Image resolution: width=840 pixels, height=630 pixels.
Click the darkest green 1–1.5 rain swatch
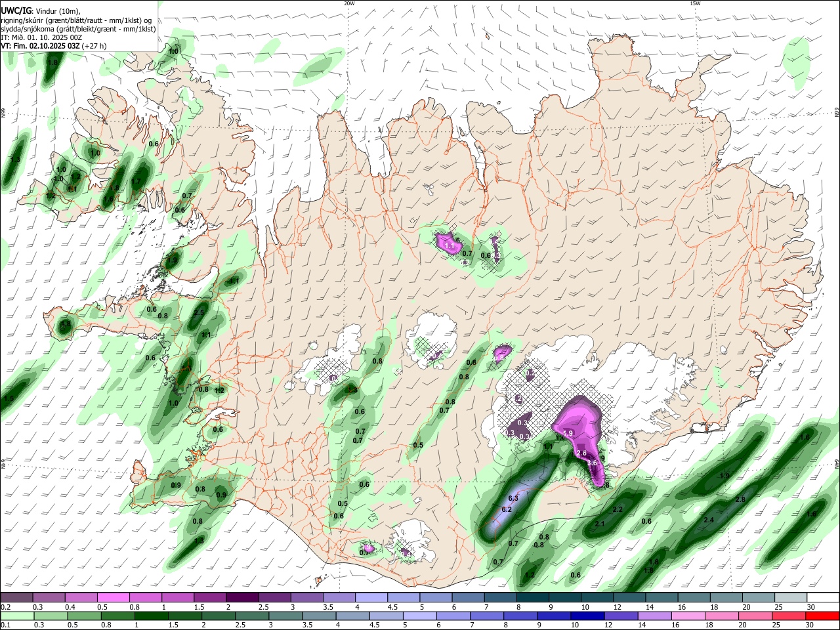[151, 616]
